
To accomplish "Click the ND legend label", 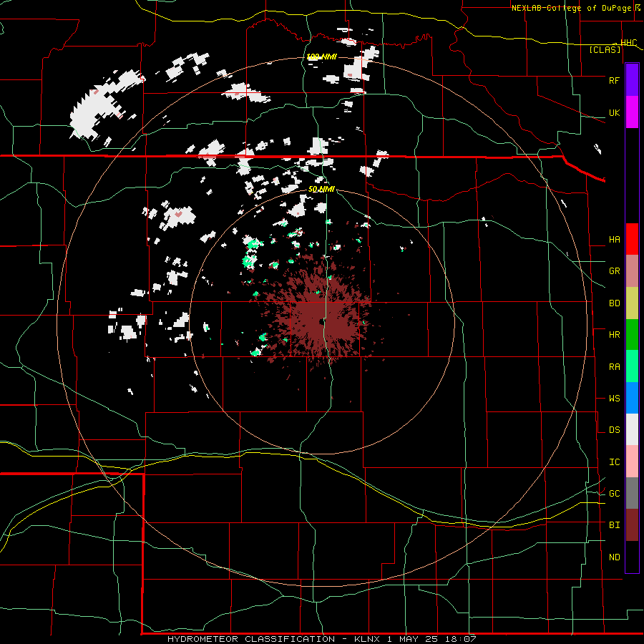I will (614, 557).
